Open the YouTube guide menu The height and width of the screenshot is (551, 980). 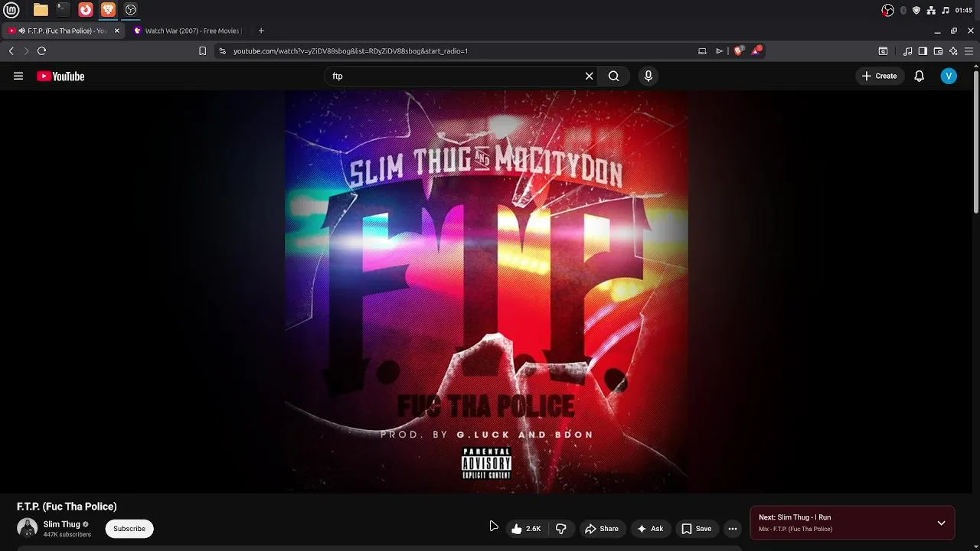click(18, 76)
